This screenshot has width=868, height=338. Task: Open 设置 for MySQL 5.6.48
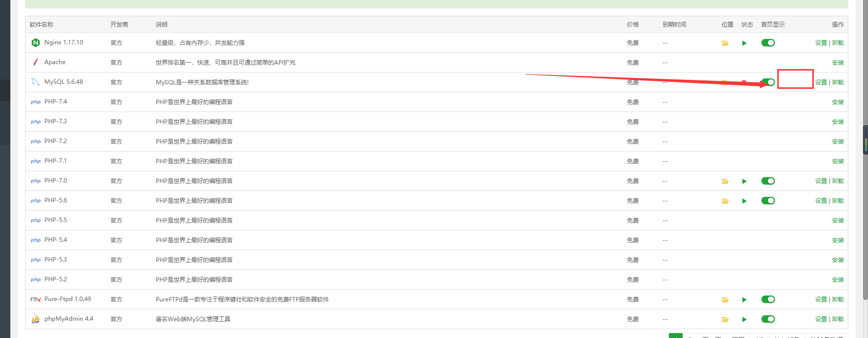[821, 82]
